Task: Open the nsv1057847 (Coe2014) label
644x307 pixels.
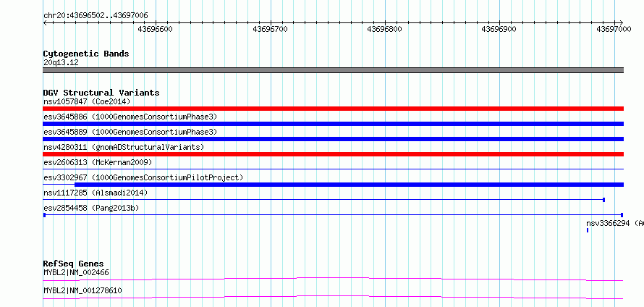Action: (x=86, y=101)
